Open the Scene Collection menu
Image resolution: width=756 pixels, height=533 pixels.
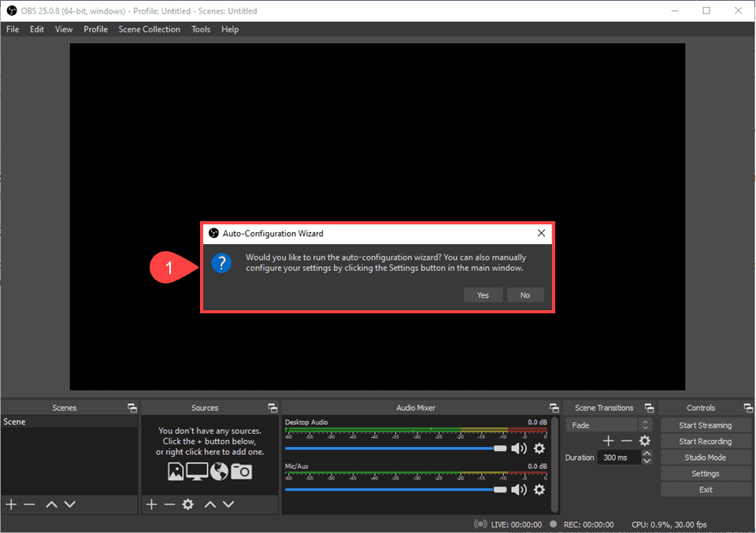(149, 29)
